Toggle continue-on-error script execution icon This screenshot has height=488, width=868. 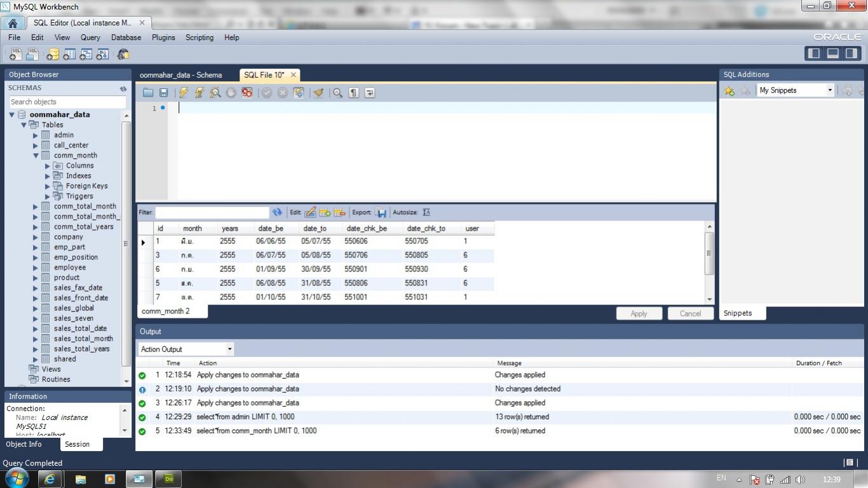[x=247, y=93]
